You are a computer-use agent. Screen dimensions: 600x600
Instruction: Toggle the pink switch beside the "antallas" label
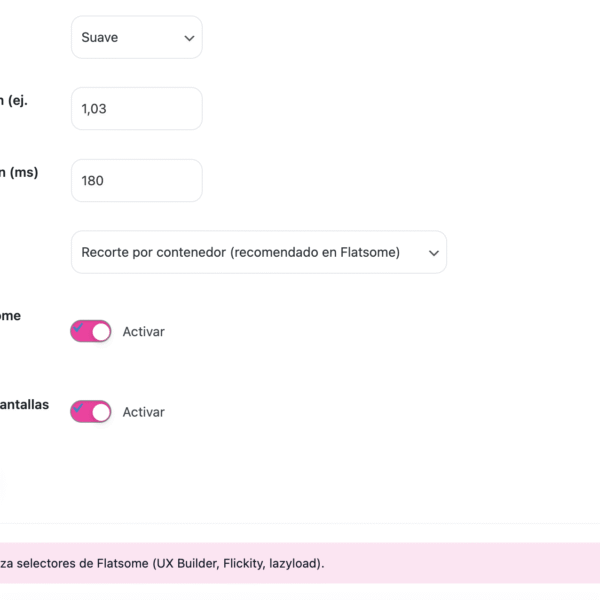(91, 412)
